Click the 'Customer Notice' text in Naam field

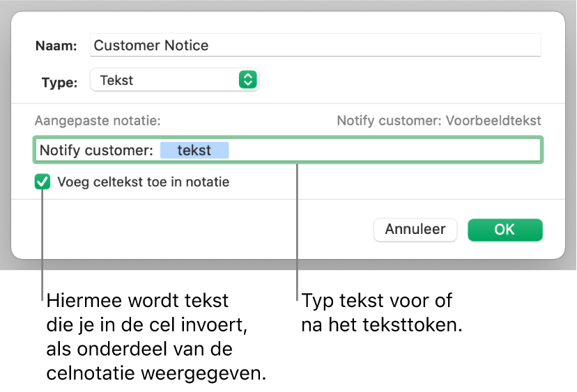151,46
